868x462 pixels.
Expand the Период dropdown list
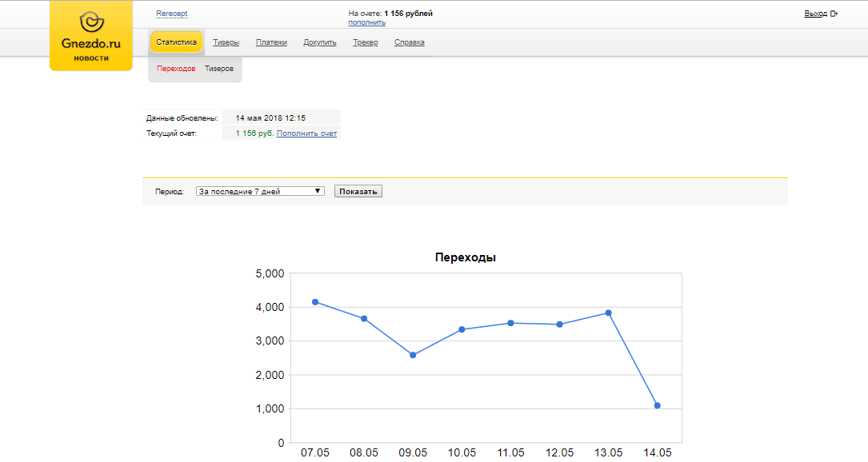point(260,192)
